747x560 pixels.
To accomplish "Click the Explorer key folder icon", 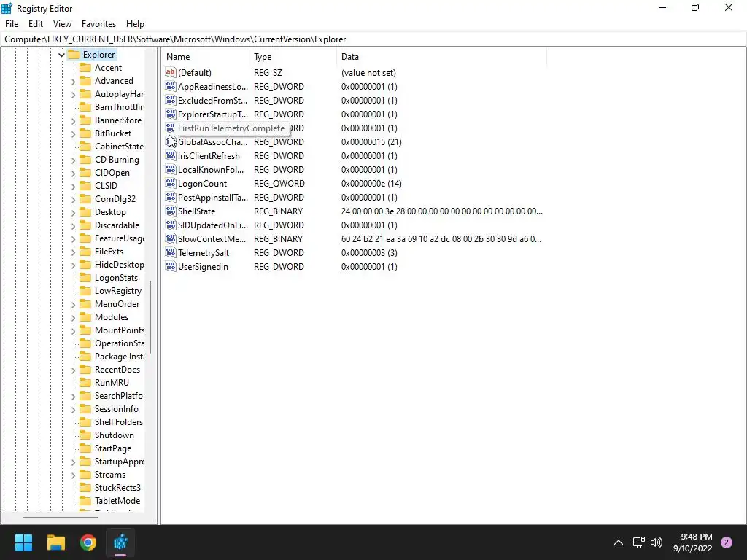I will 74,54.
